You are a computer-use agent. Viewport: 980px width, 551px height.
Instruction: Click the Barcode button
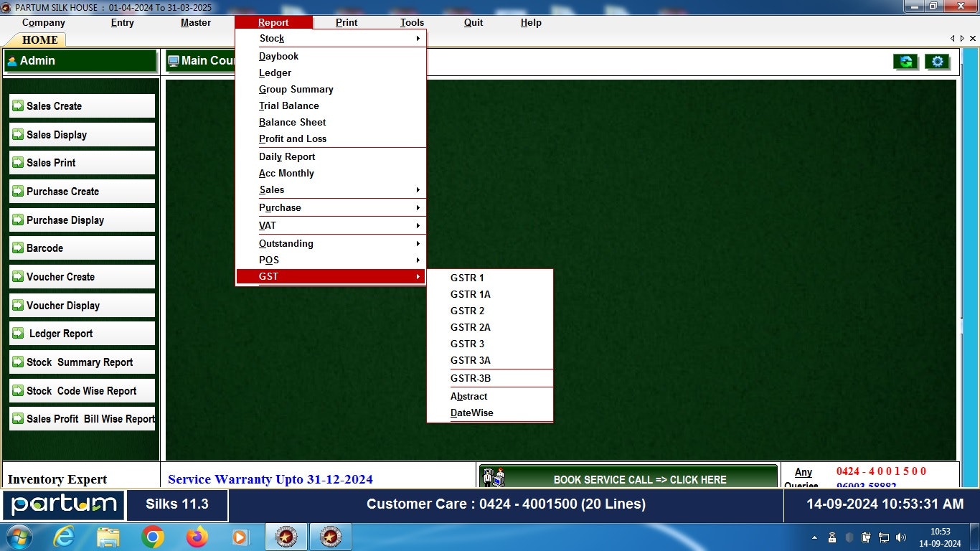(81, 248)
